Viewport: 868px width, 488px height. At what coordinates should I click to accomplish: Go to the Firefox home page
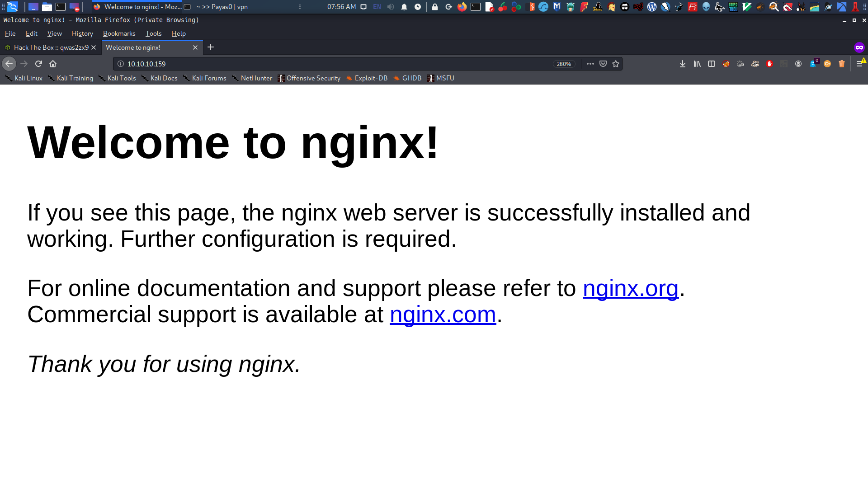[53, 64]
